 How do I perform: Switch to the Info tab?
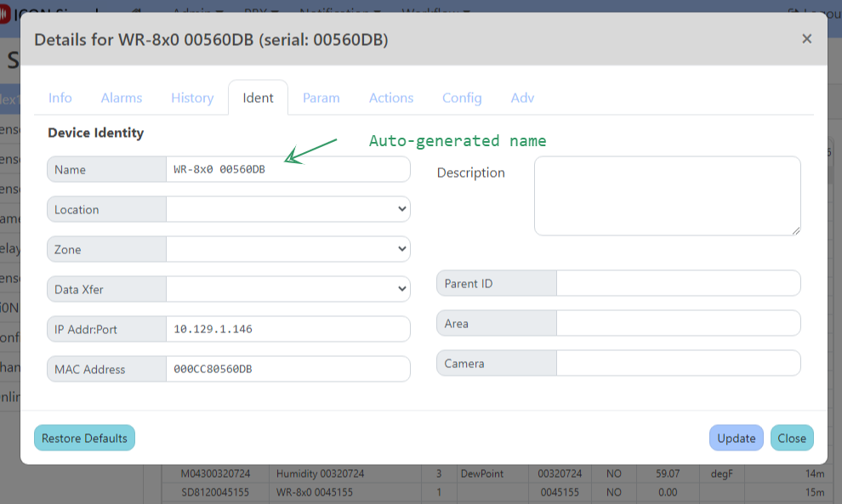[x=60, y=98]
